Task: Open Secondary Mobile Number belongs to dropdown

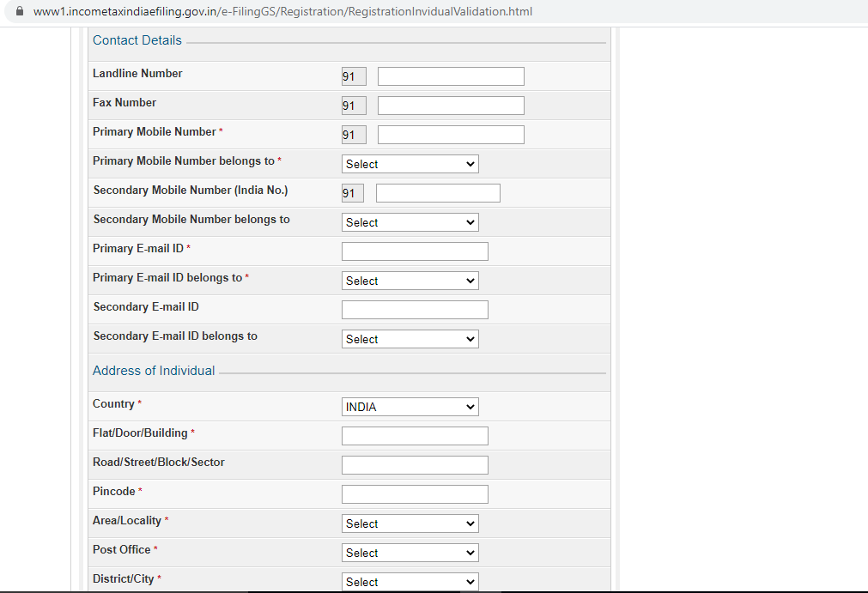Action: tap(410, 222)
